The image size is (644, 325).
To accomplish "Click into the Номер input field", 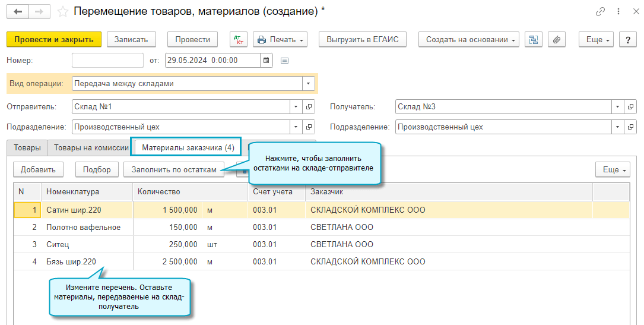I will 107,60.
